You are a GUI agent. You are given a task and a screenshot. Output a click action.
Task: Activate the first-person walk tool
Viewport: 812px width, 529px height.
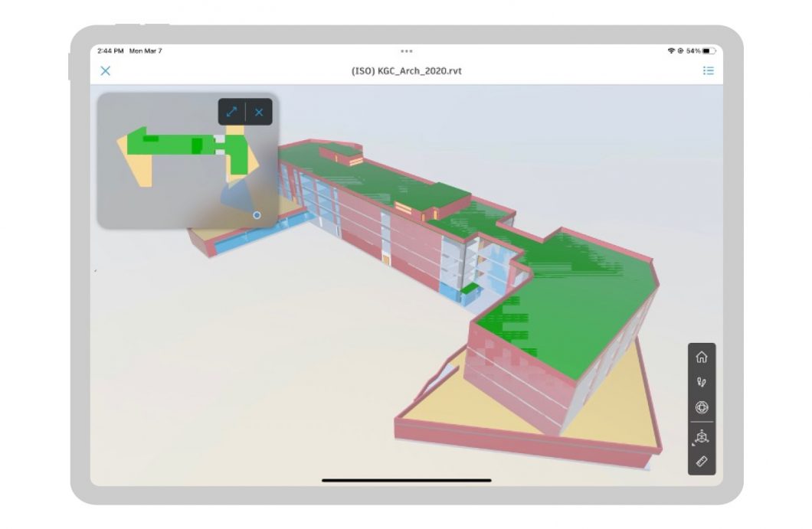click(702, 383)
